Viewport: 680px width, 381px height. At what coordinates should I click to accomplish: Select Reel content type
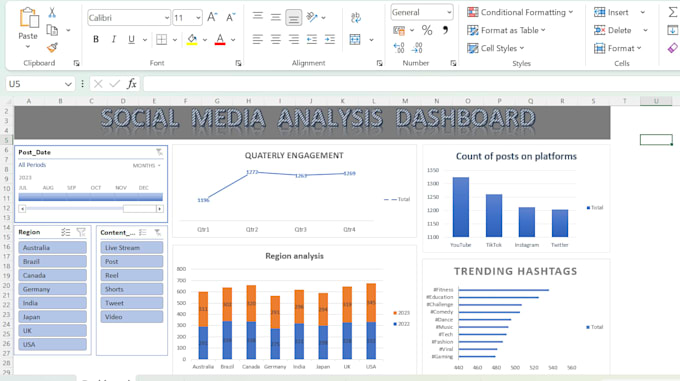132,275
